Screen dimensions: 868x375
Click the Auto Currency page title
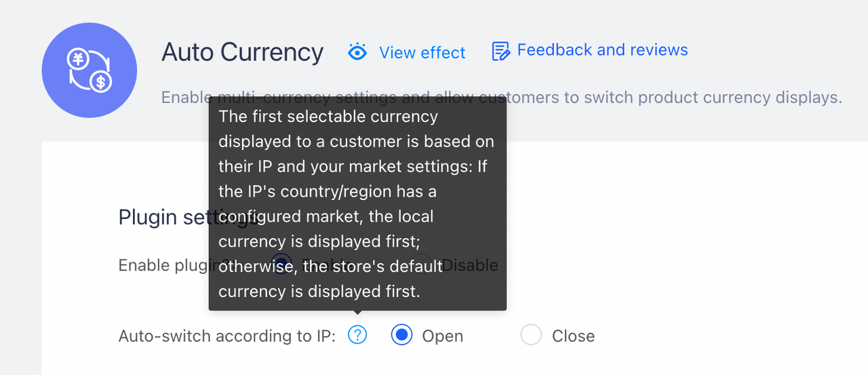click(242, 52)
